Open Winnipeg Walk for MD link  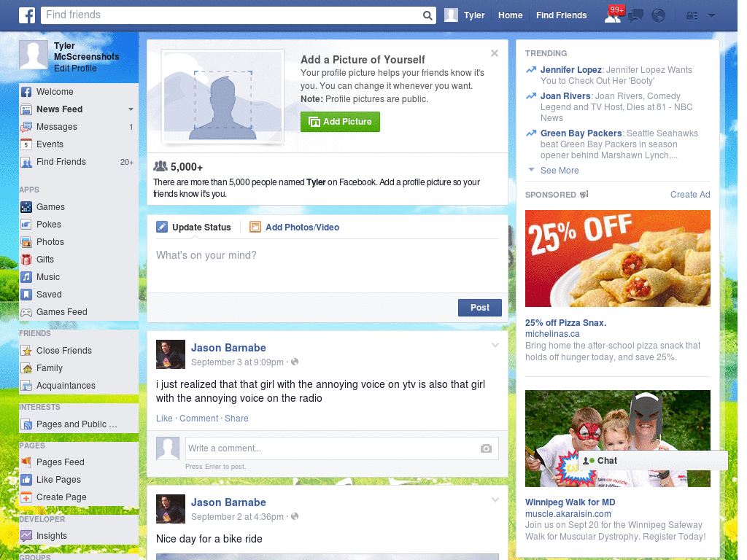[570, 502]
